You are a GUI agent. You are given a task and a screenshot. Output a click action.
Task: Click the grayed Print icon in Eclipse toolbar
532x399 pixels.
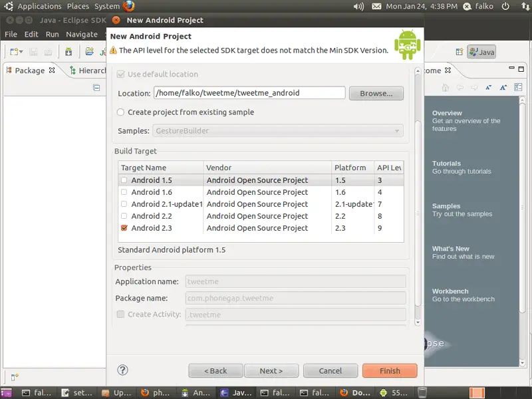pos(48,52)
